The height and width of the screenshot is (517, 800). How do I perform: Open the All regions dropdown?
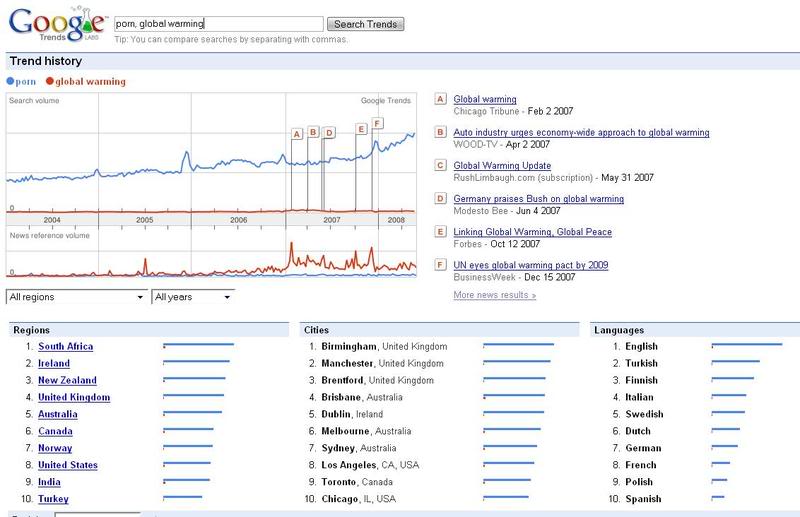(76, 297)
